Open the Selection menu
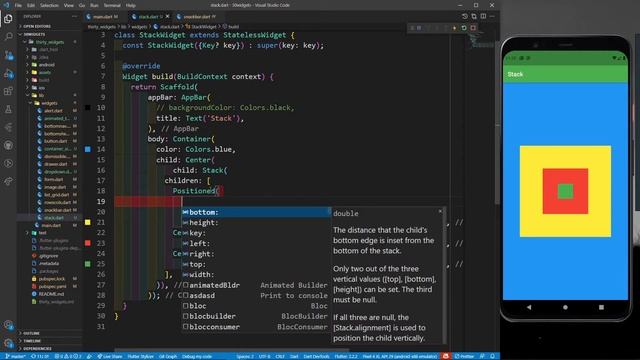This screenshot has width=640, height=360. pos(49,5)
